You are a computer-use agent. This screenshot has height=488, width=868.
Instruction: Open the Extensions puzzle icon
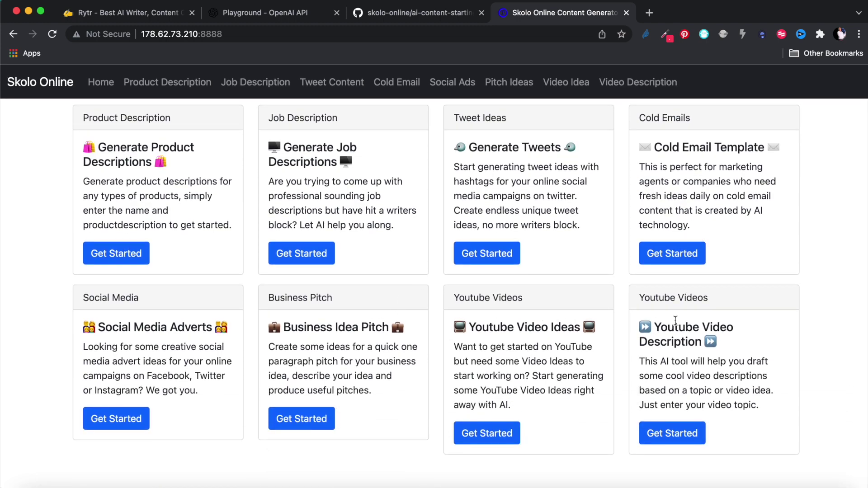820,34
